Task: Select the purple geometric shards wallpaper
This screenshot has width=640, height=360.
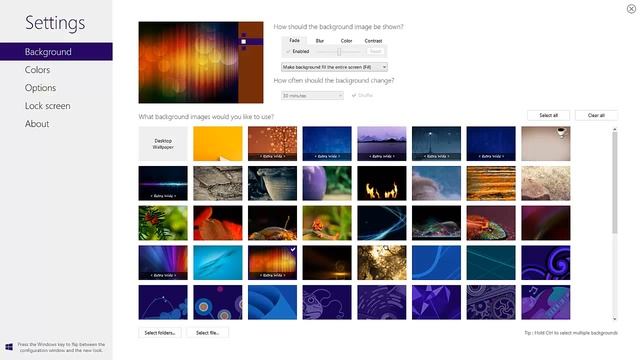Action: (x=436, y=302)
